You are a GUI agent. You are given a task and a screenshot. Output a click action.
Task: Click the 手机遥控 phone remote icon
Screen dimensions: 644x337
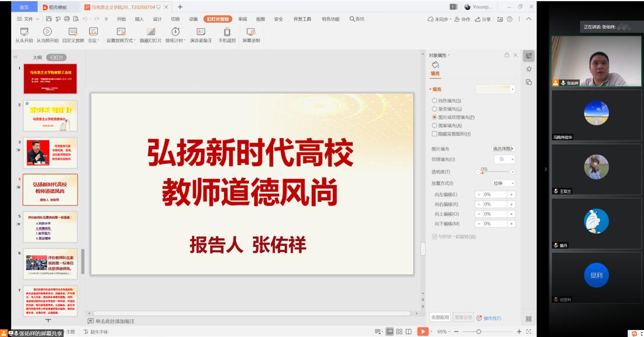pos(227,32)
